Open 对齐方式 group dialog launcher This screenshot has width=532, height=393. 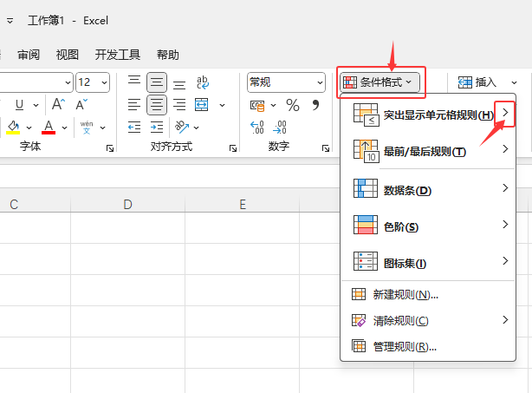pos(233,148)
